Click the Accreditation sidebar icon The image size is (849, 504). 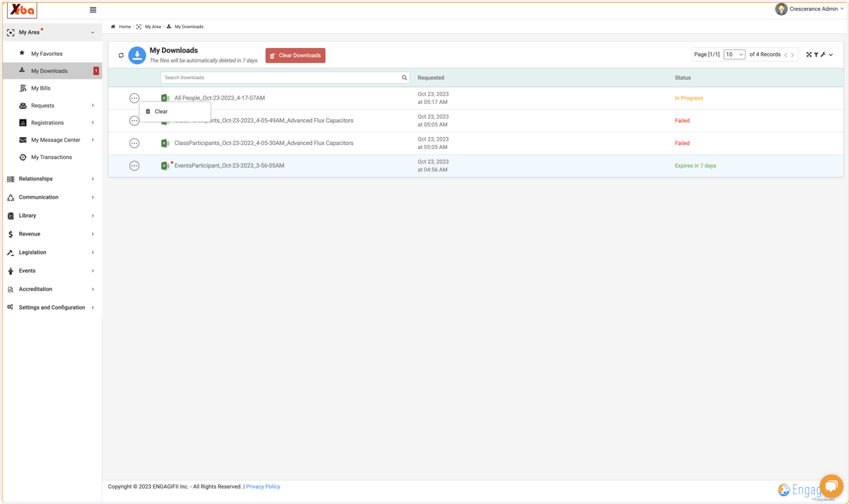click(x=11, y=289)
